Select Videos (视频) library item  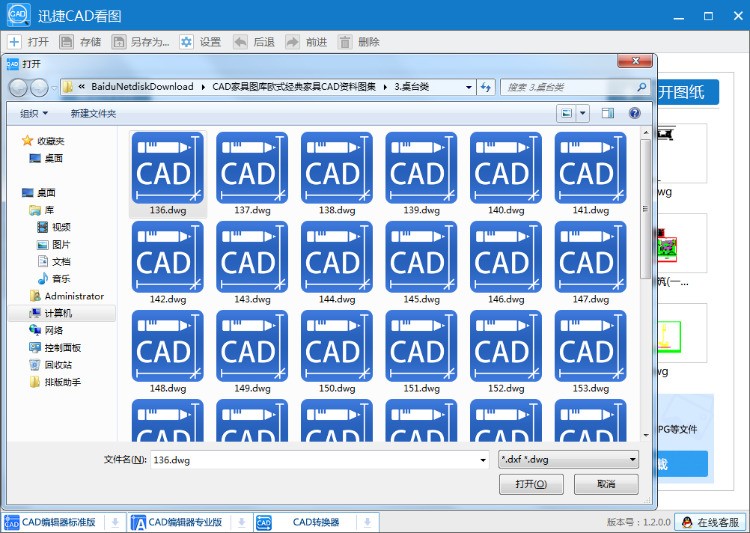coord(54,227)
